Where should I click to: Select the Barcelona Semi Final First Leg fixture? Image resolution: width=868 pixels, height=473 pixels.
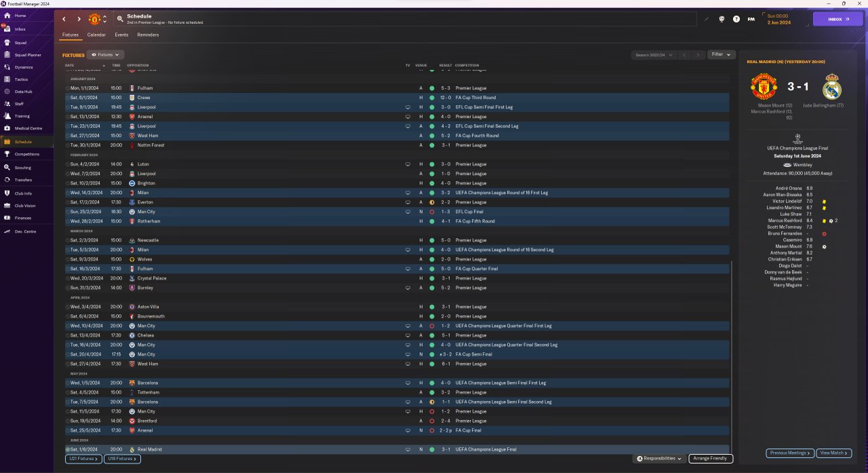(x=397, y=383)
